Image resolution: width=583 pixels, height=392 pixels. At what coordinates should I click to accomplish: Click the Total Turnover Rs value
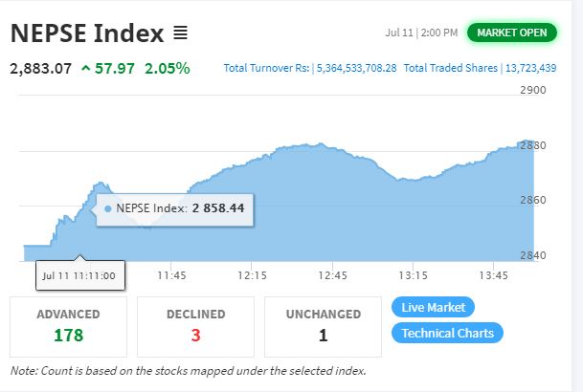356,68
